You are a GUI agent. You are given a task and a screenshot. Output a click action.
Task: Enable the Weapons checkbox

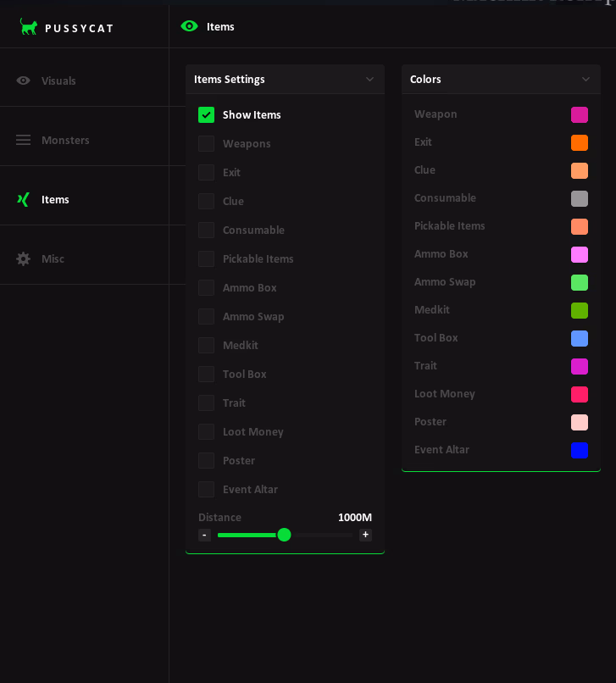206,144
